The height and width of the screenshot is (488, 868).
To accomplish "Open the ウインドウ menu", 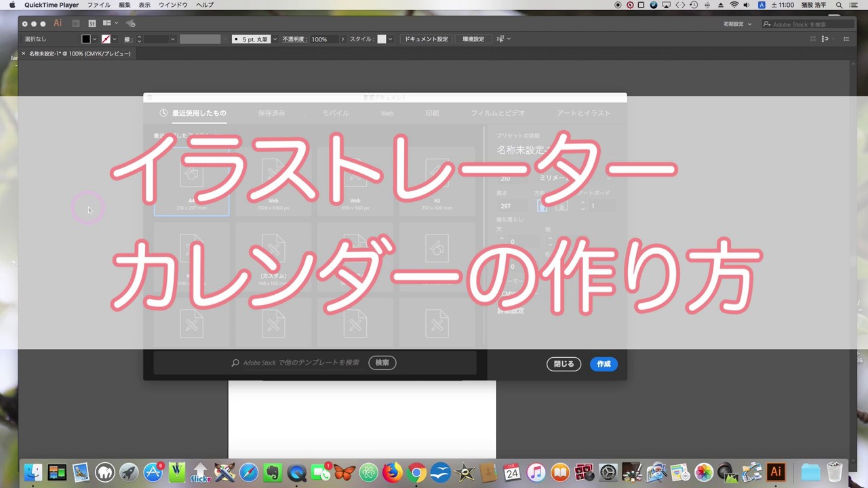I will click(x=173, y=5).
